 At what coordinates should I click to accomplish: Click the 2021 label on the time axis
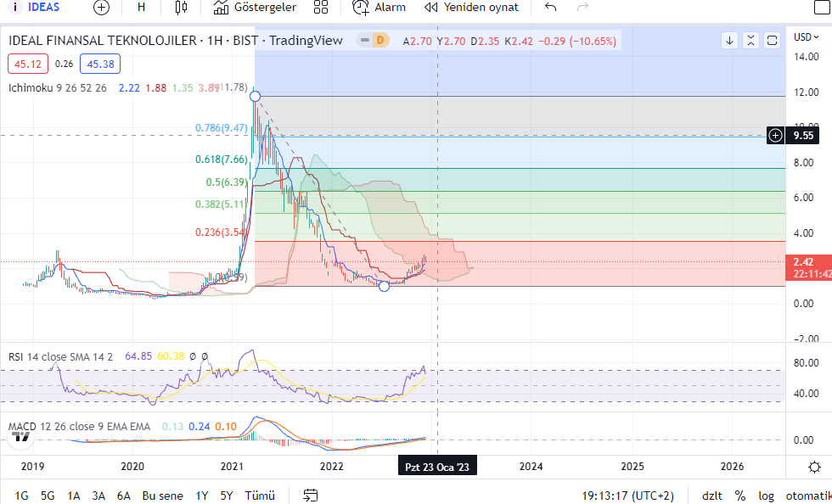click(x=232, y=467)
